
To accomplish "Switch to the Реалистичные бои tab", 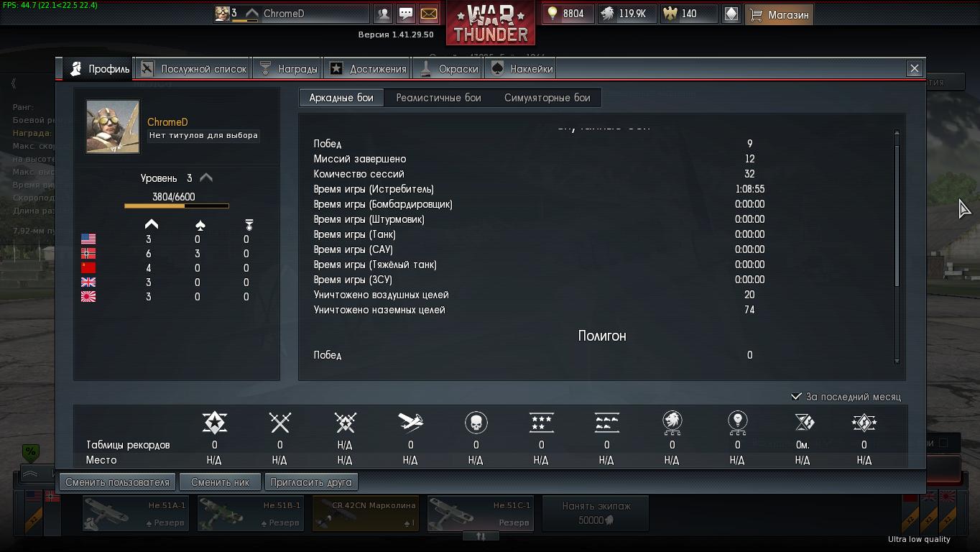I will (438, 98).
